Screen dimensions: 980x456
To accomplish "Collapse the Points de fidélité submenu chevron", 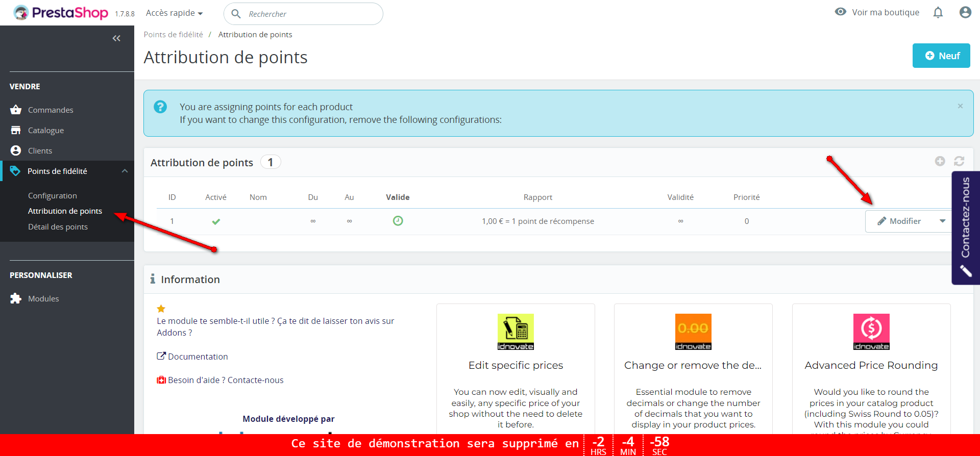I will (125, 171).
